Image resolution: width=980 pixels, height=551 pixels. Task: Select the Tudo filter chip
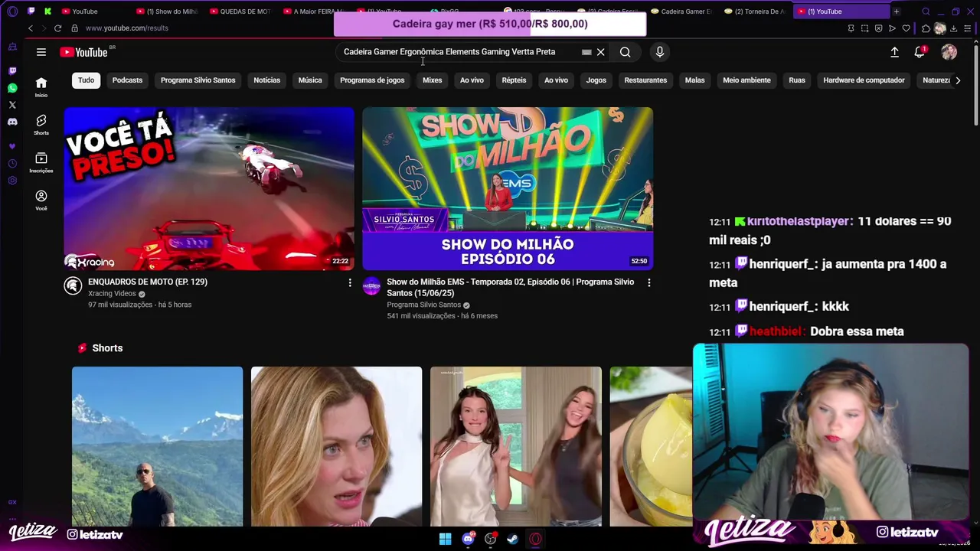point(86,80)
